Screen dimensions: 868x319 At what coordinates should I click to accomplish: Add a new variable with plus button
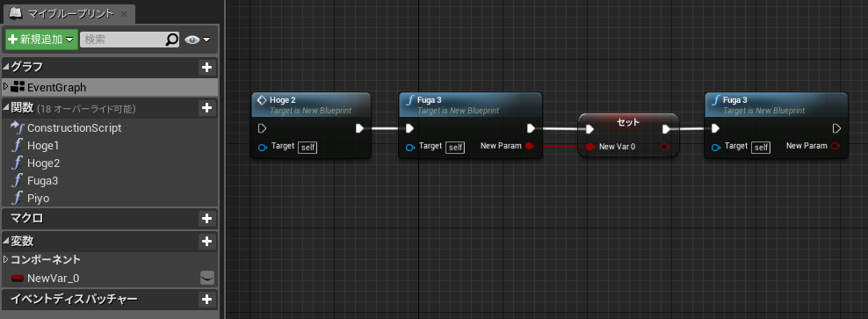207,242
